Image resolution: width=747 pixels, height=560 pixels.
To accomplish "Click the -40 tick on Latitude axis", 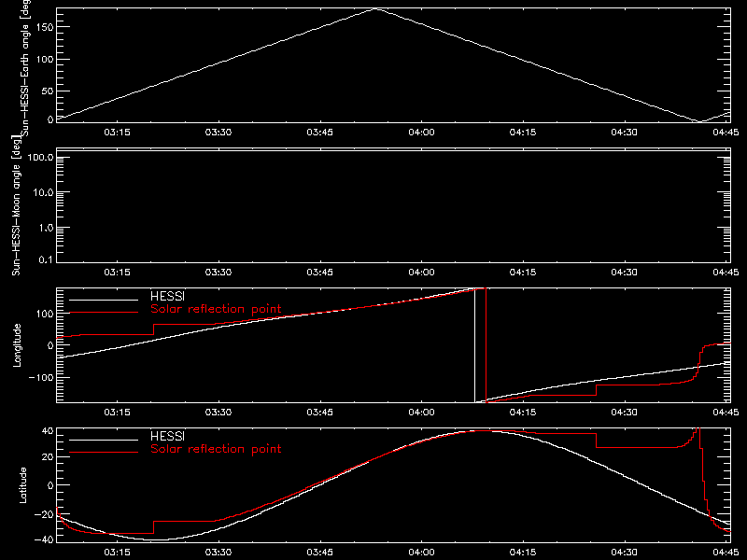I will coord(44,540).
